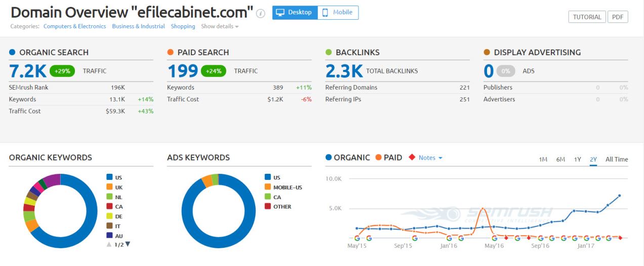644x266 pixels.
Task: Select the 1Y time range
Action: (577, 159)
